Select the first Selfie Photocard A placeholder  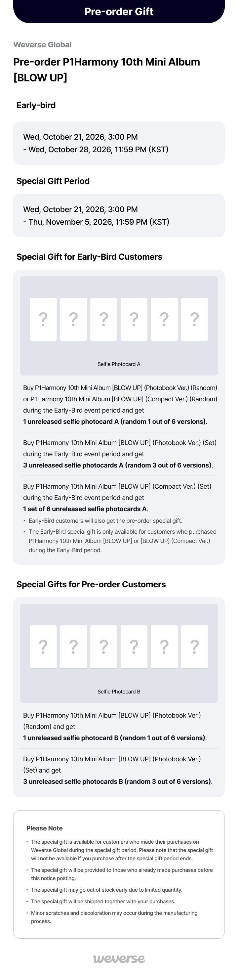[x=43, y=319]
